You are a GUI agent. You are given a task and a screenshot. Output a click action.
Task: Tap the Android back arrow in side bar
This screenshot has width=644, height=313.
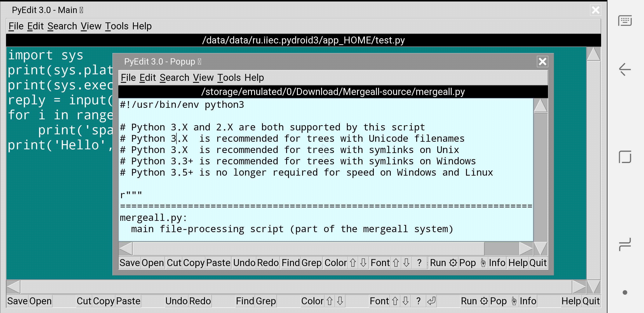pos(625,69)
